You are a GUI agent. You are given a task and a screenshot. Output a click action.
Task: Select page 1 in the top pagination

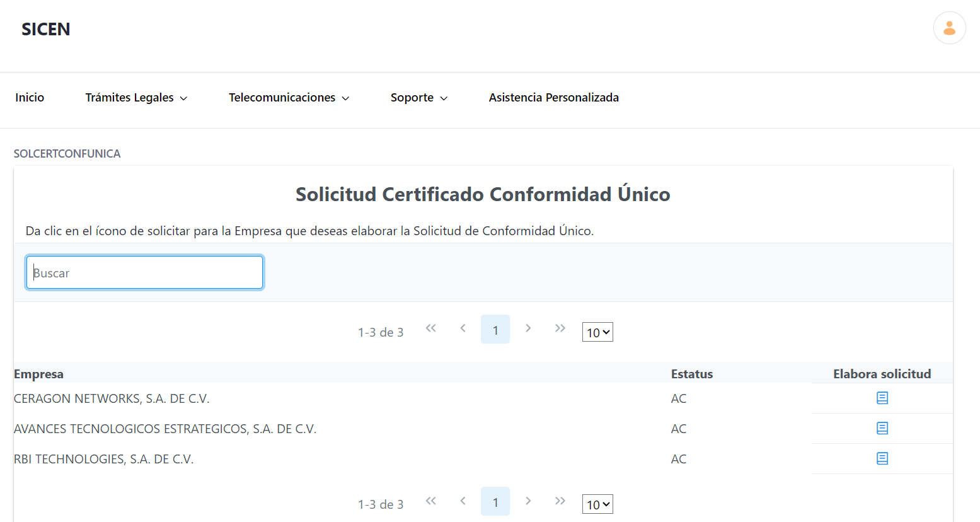(495, 328)
